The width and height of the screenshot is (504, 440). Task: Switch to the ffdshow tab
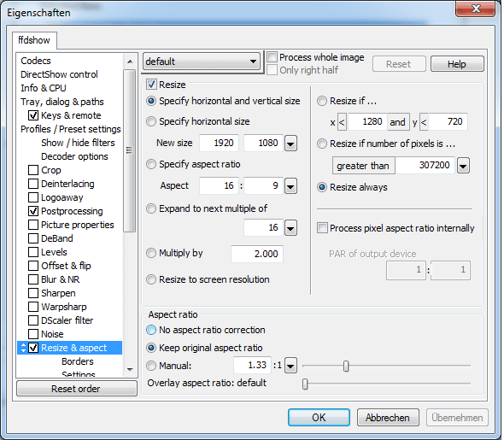coord(34,40)
